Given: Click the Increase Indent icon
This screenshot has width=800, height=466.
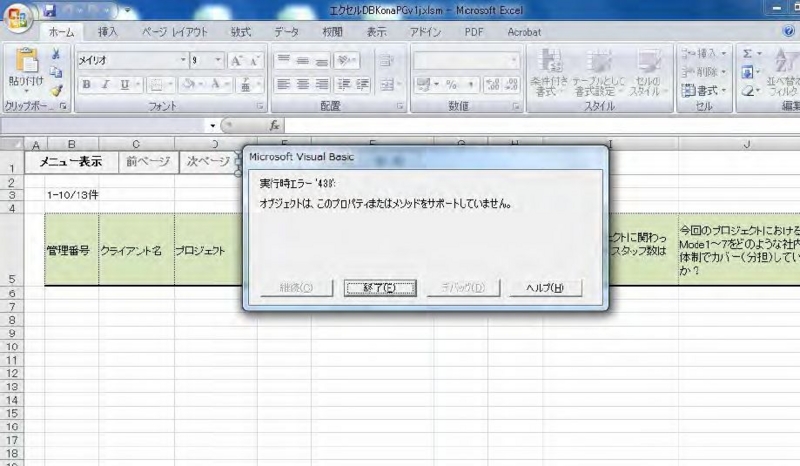Looking at the screenshot, I should click(363, 84).
